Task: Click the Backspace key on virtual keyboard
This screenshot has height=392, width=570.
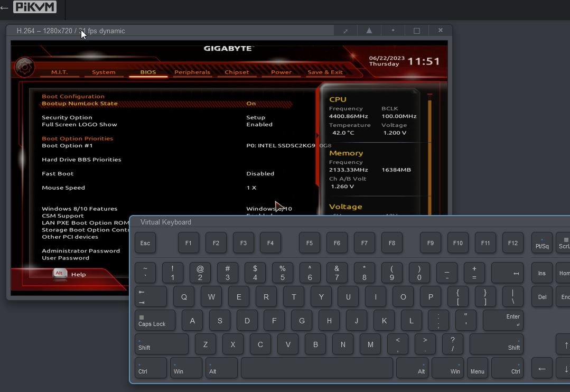Action: [x=508, y=273]
